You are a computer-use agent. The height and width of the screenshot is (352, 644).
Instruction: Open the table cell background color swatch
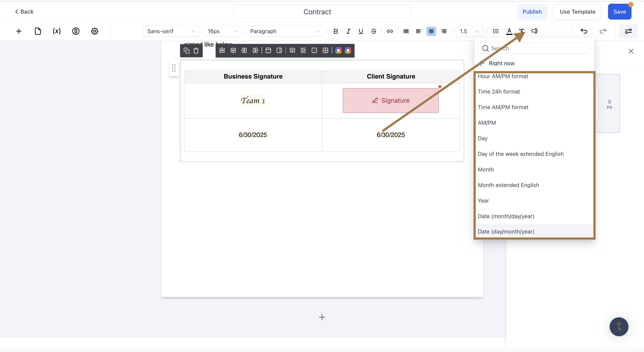[x=338, y=50]
